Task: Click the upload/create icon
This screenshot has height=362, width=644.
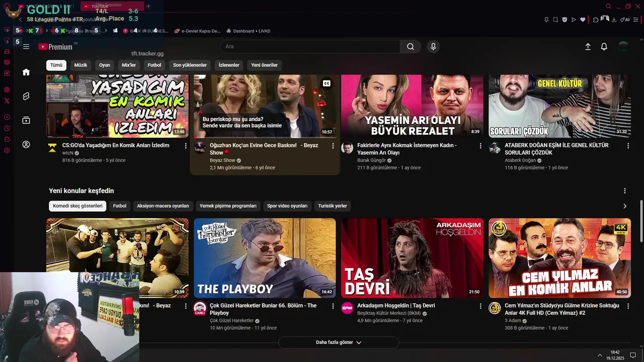Action: (588, 47)
